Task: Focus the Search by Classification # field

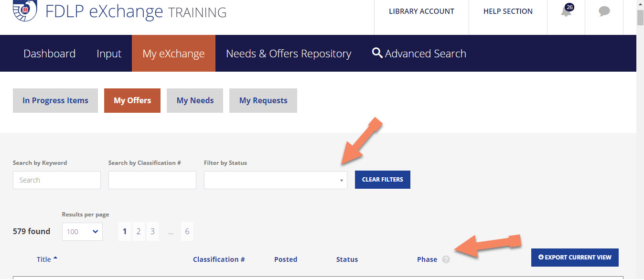Action: (x=152, y=180)
